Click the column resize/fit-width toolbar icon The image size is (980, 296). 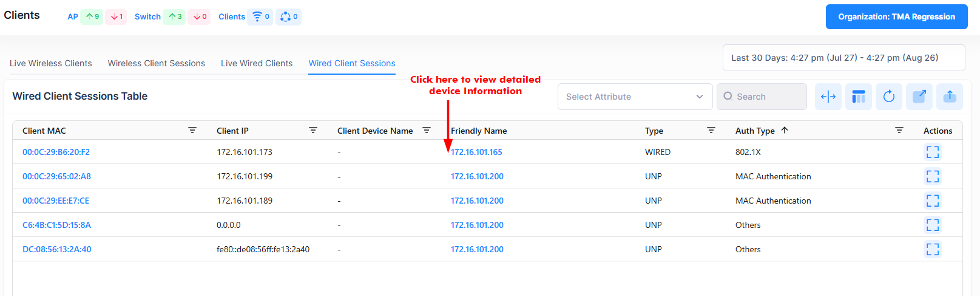coord(828,97)
